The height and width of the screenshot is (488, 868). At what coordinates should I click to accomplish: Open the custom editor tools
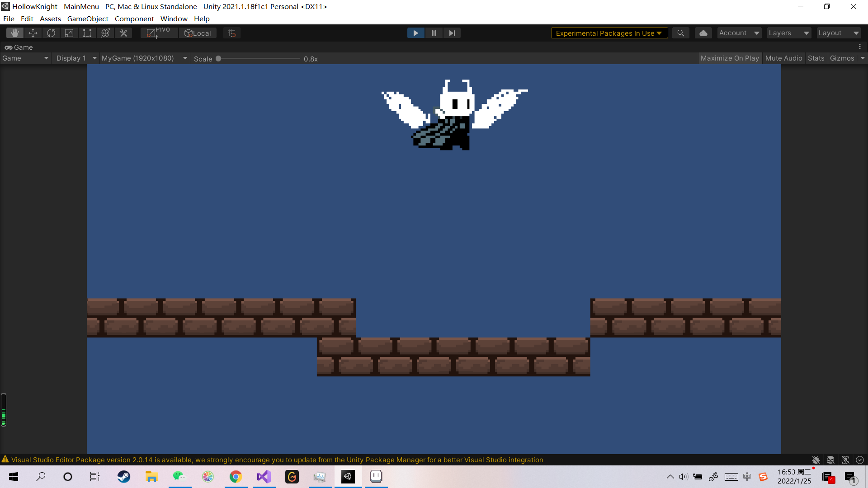pyautogui.click(x=123, y=33)
